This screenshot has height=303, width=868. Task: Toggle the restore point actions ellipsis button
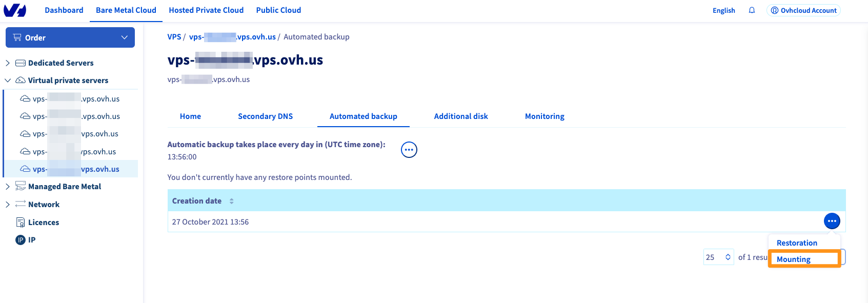832,221
